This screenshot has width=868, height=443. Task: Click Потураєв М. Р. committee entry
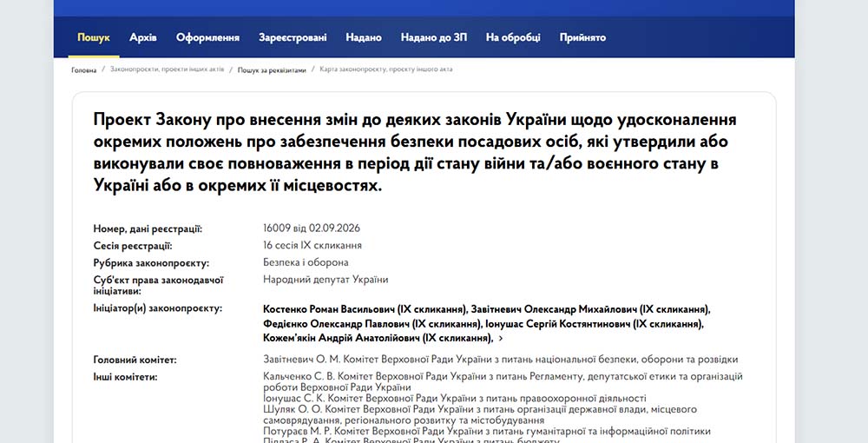pyautogui.click(x=487, y=431)
